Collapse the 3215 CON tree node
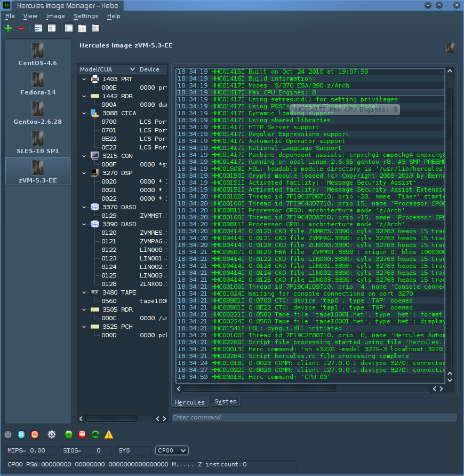This screenshot has height=476, width=464. 84,156
